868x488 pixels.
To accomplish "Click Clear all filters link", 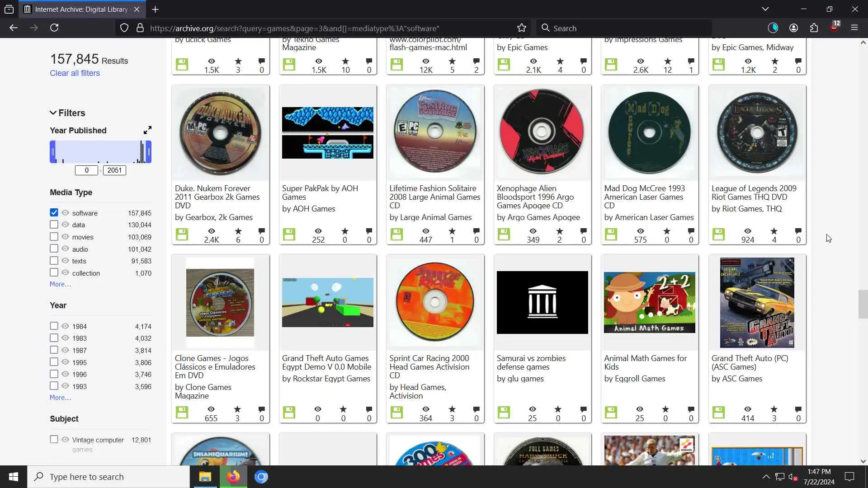I will (x=75, y=73).
